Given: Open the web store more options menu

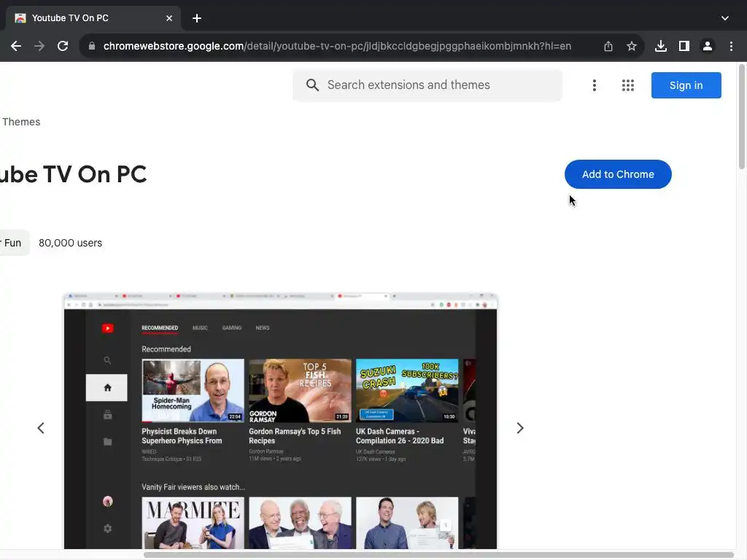Looking at the screenshot, I should tap(594, 85).
